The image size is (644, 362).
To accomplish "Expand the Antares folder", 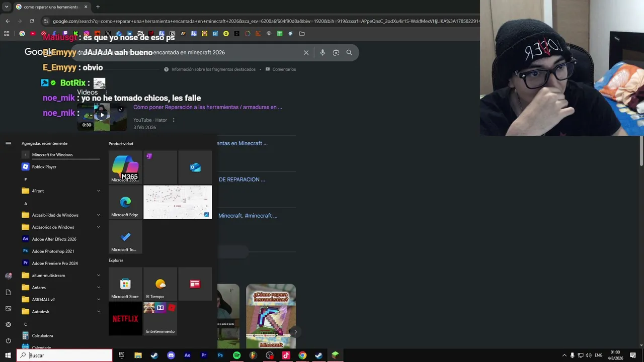I will (x=60, y=288).
